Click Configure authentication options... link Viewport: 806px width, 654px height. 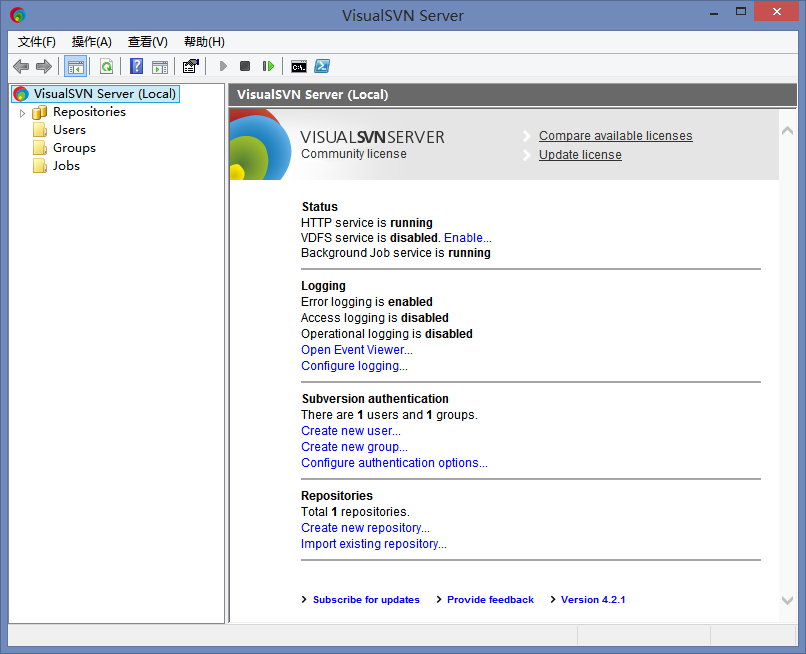[x=394, y=463]
